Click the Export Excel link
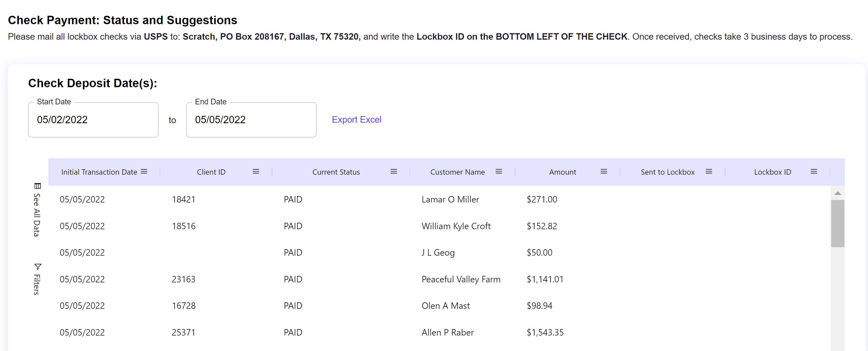This screenshot has width=868, height=351. (357, 120)
